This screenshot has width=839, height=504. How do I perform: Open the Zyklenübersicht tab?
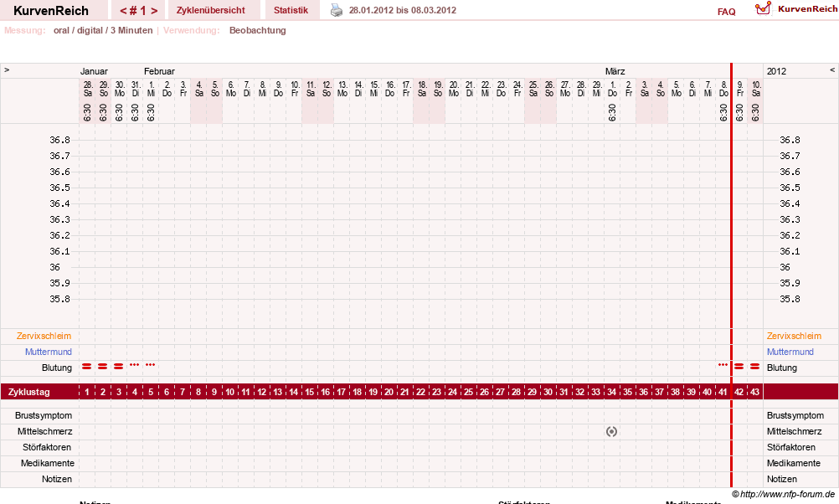[x=211, y=10]
